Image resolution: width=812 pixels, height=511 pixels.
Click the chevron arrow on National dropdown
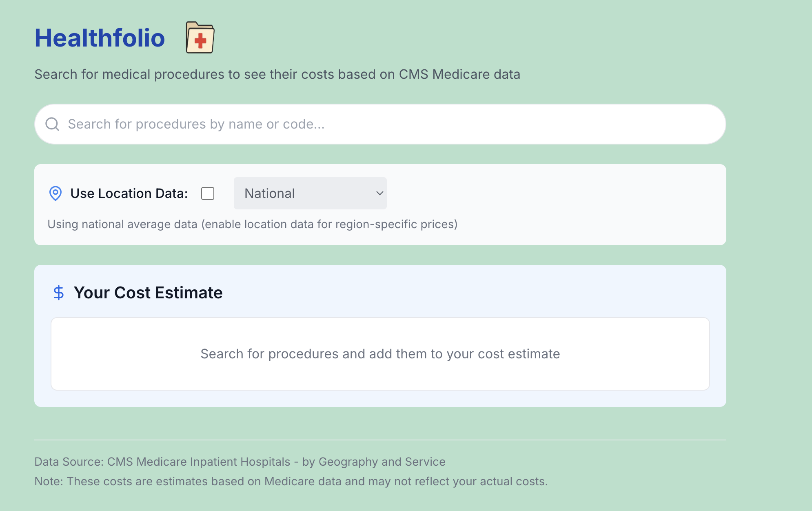(x=379, y=193)
